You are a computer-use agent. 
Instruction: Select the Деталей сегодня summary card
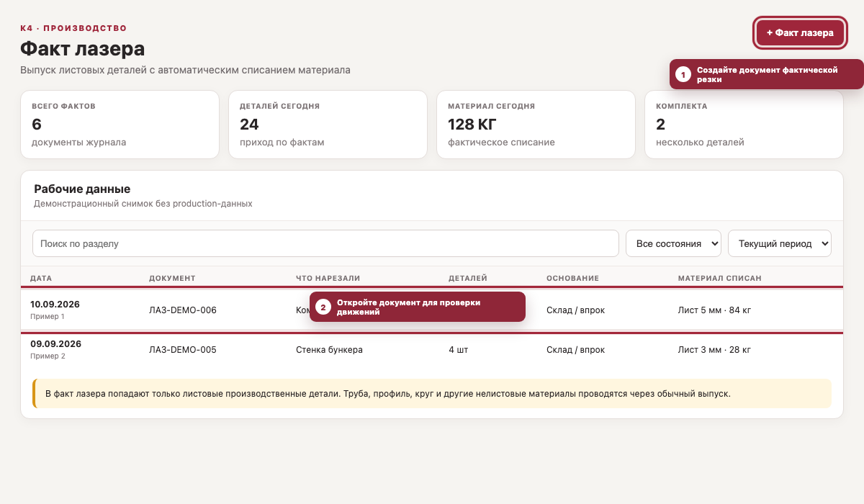[x=328, y=125]
